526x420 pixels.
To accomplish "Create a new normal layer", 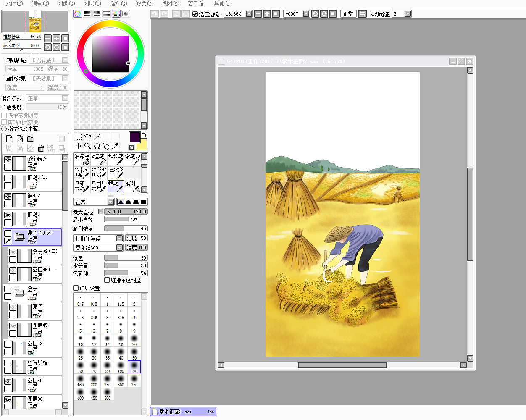I will pos(9,139).
